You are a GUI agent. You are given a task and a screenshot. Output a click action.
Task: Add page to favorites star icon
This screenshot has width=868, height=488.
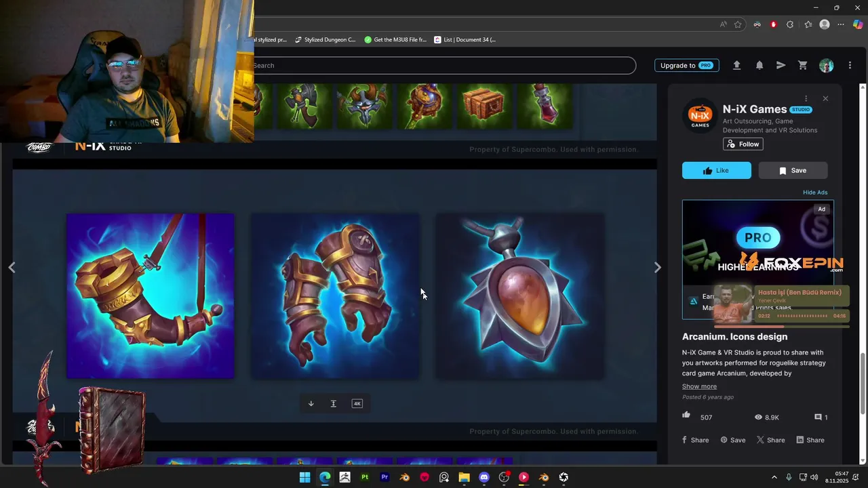point(738,24)
